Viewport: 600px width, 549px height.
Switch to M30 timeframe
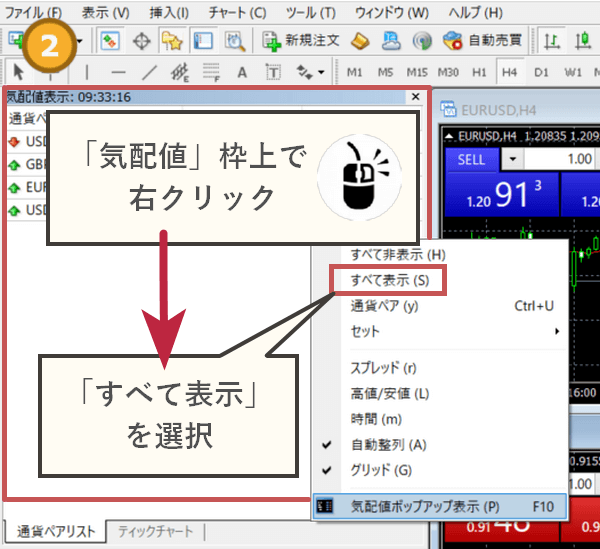point(448,72)
